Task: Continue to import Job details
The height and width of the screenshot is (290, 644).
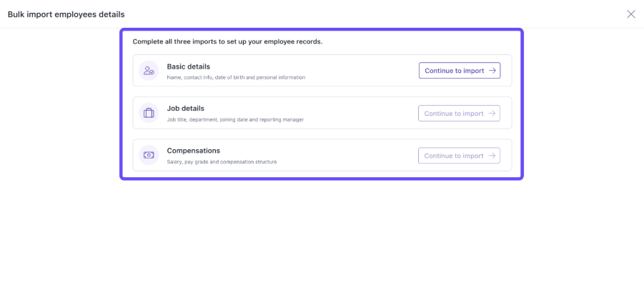Action: [x=459, y=113]
